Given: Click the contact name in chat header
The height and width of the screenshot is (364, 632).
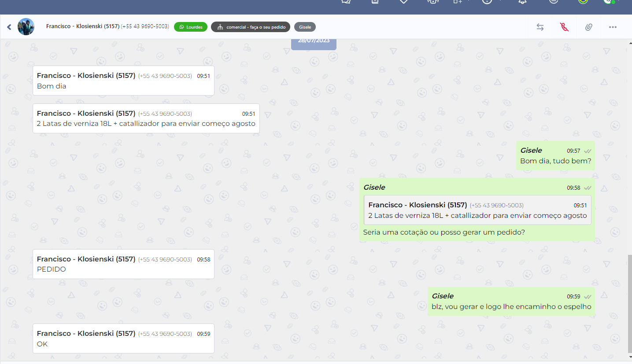Looking at the screenshot, I should pyautogui.click(x=83, y=26).
